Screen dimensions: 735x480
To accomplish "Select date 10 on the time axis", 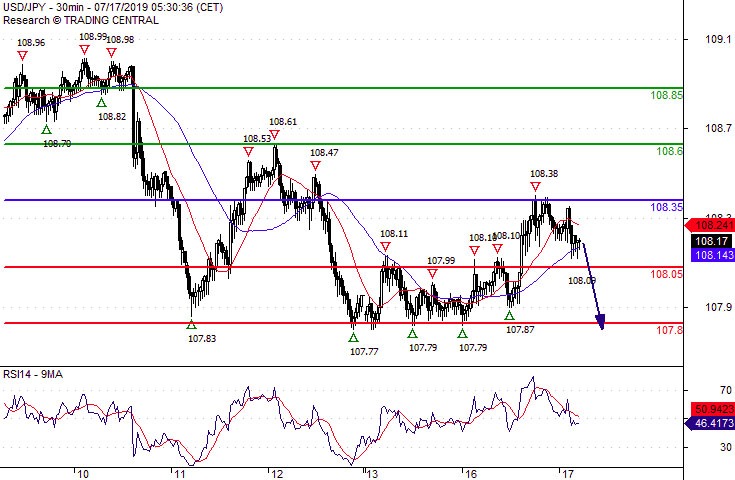I will point(82,474).
